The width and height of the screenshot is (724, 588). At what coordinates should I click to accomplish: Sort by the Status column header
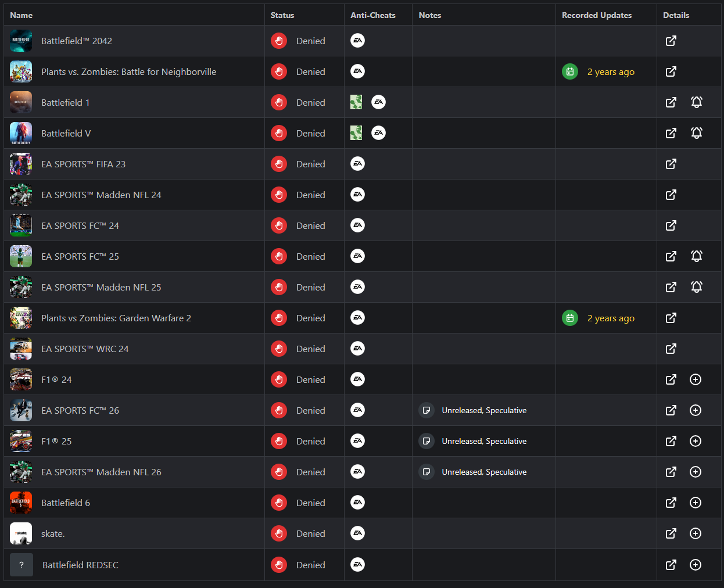click(x=282, y=15)
